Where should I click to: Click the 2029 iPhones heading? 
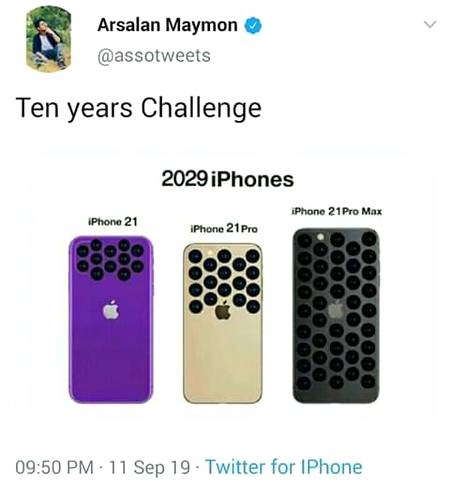[227, 179]
